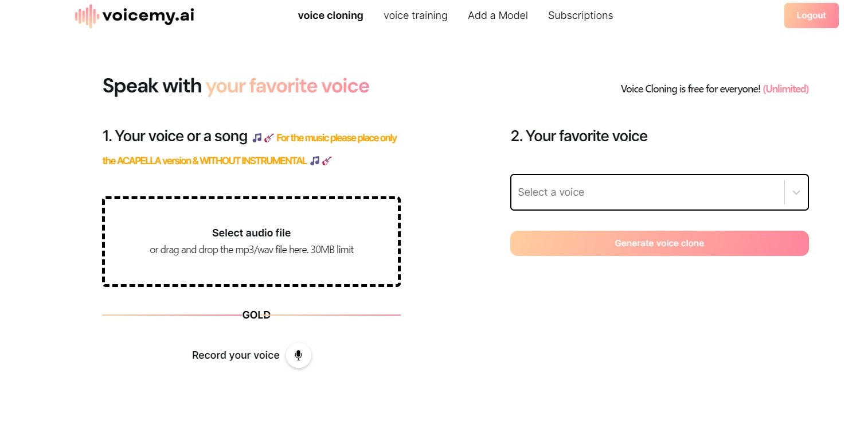Click the GOLD divider label
This screenshot has height=427, width=868.
256,315
